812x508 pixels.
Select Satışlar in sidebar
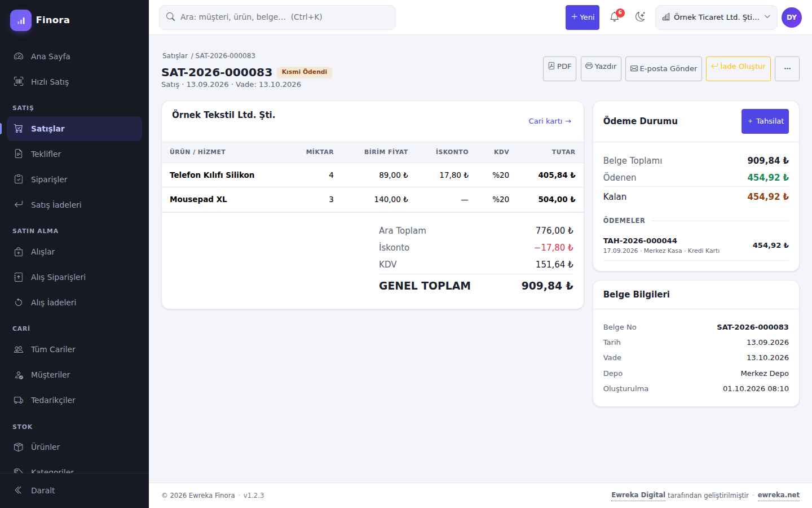[74, 129]
